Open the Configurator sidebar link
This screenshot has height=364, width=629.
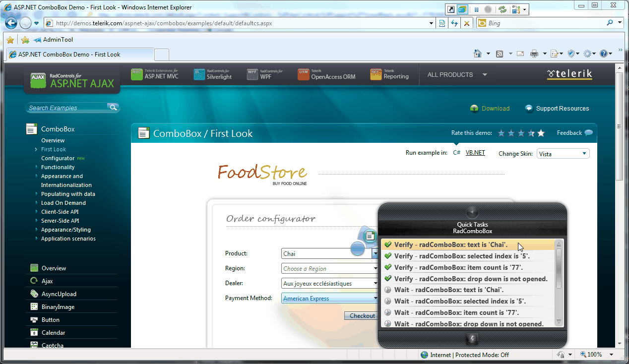pyautogui.click(x=58, y=158)
